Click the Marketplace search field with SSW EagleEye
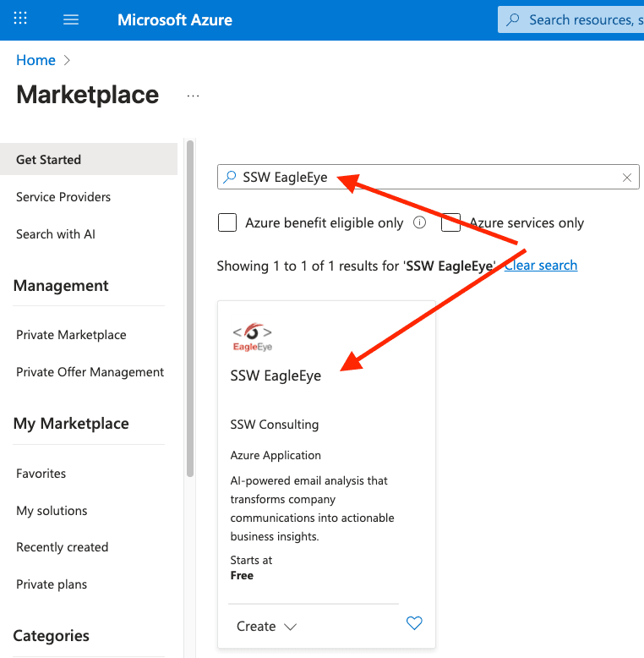The width and height of the screenshot is (644, 658). pos(428,177)
